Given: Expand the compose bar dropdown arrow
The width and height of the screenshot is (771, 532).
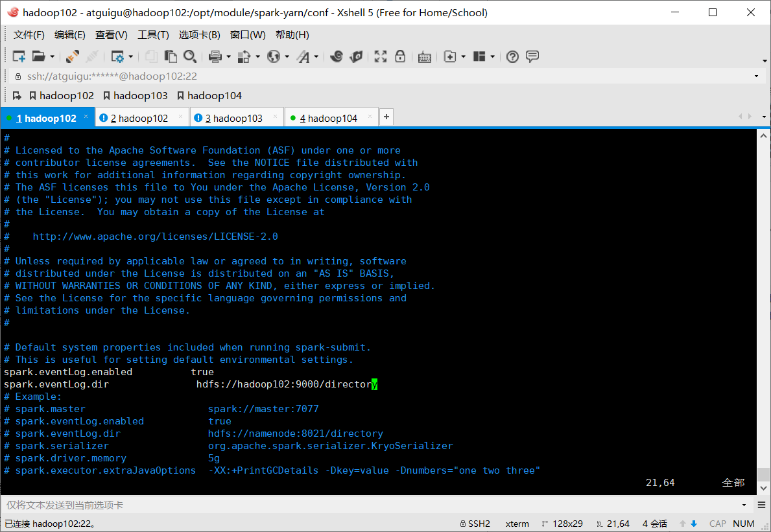Looking at the screenshot, I should click(744, 505).
